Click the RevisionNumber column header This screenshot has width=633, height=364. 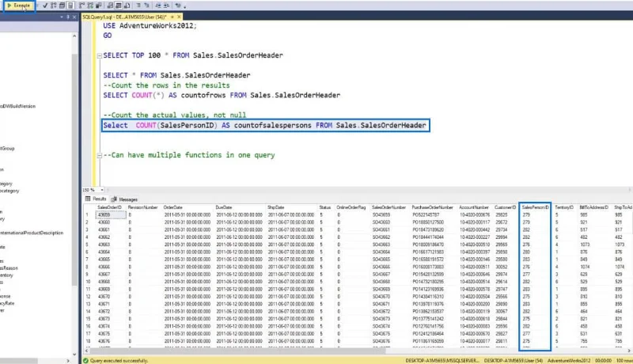click(x=142, y=207)
